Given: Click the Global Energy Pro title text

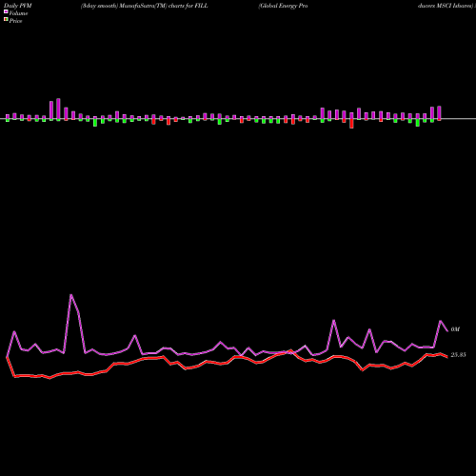Looking at the screenshot, I should (x=283, y=6).
